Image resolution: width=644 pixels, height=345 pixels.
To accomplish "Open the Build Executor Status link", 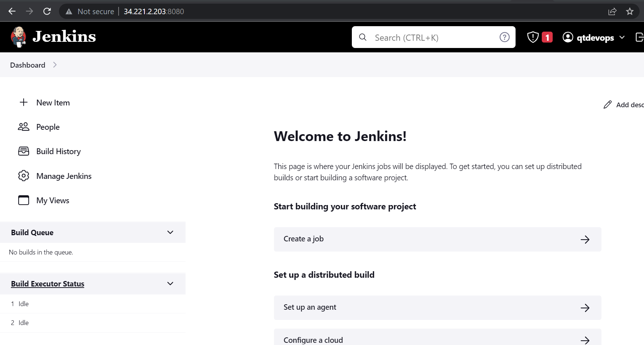I will click(48, 284).
